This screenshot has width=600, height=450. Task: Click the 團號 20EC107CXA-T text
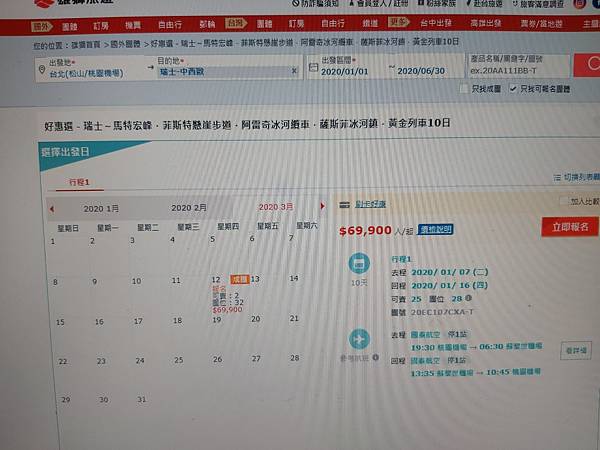442,312
